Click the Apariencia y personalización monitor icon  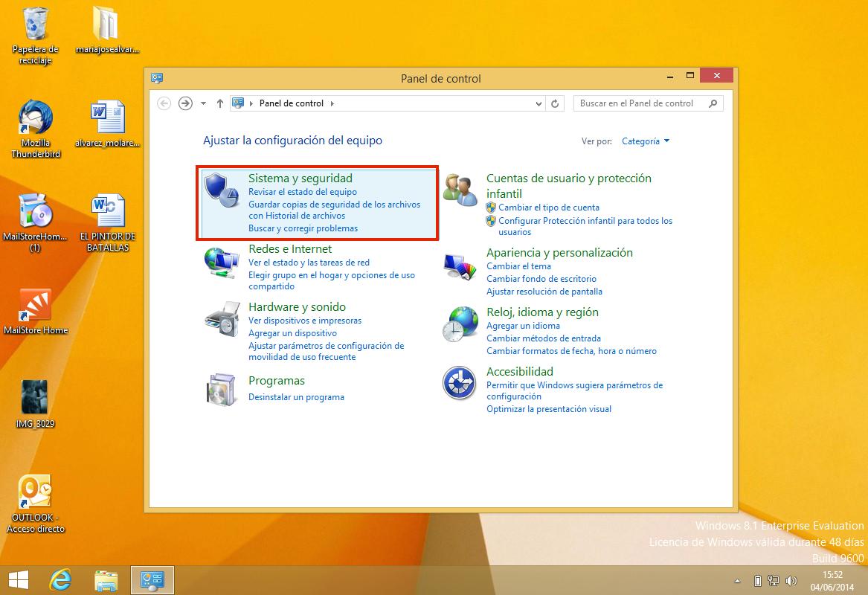pyautogui.click(x=460, y=264)
